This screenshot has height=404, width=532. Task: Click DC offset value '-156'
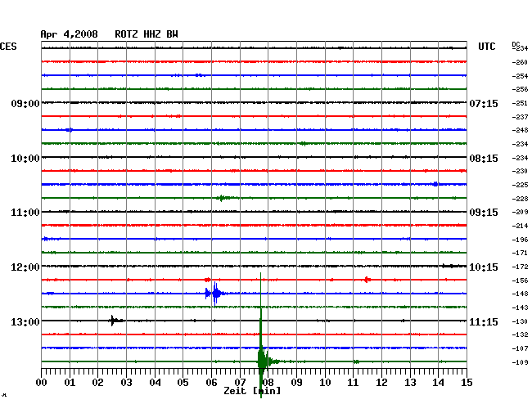coord(520,281)
